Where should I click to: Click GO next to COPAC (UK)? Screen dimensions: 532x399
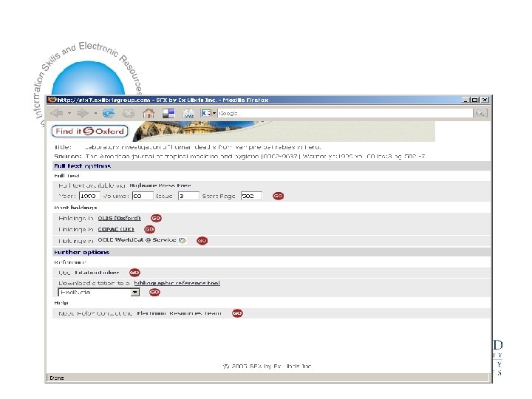(149, 229)
